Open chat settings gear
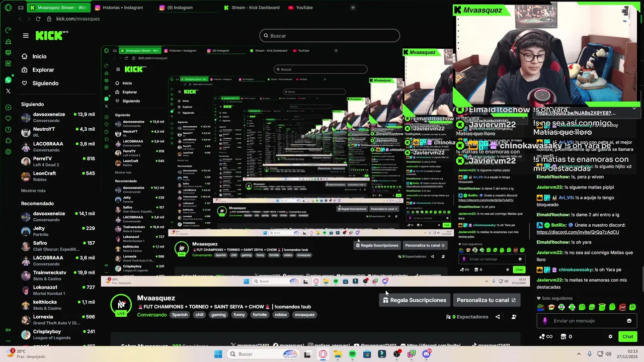Image resolution: width=644 pixels, height=362 pixels. click(x=610, y=337)
